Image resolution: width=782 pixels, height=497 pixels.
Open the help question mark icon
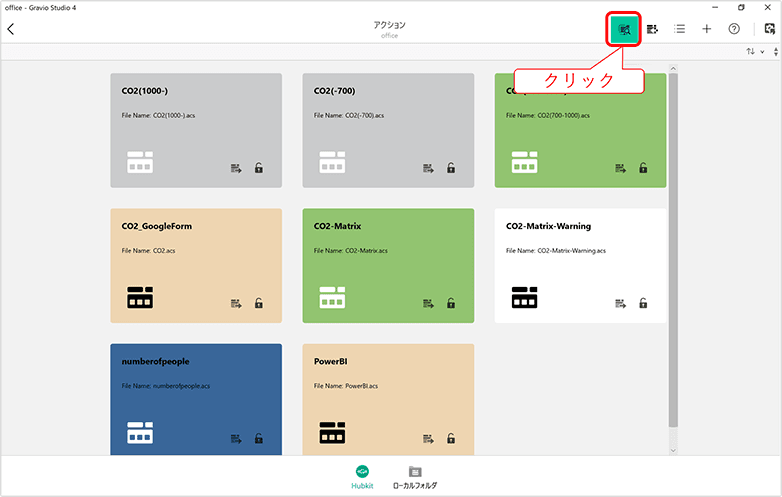[x=734, y=29]
